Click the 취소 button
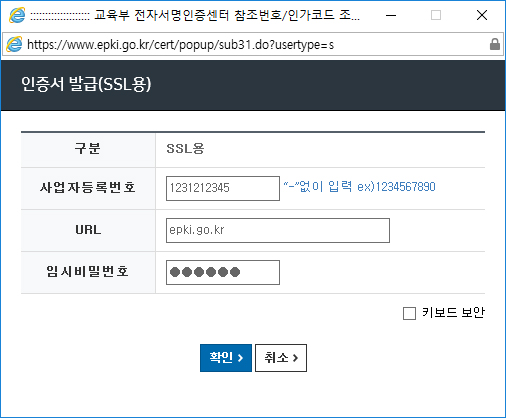The width and height of the screenshot is (506, 418). [x=281, y=358]
